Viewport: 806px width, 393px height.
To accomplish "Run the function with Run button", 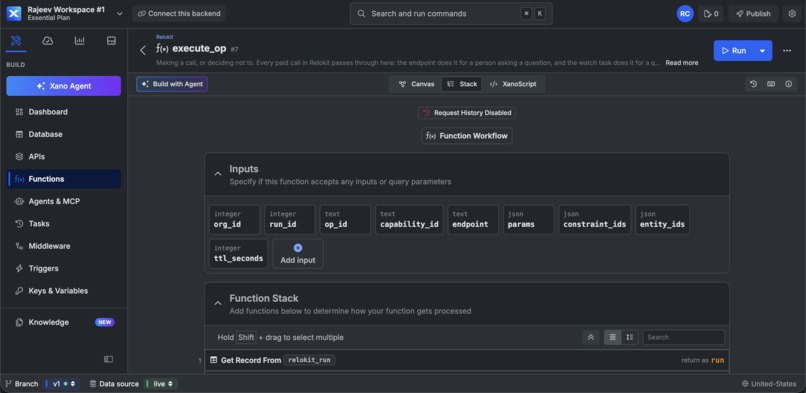I will click(x=734, y=50).
